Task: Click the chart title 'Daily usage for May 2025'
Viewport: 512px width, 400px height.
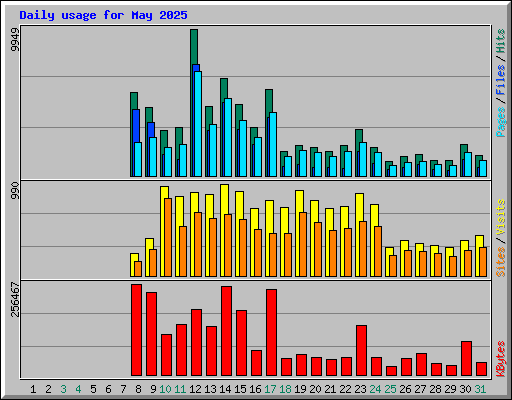Action: point(103,15)
